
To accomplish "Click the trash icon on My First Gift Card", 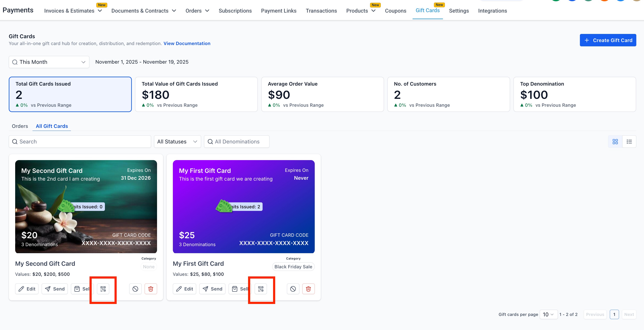I will pos(308,289).
